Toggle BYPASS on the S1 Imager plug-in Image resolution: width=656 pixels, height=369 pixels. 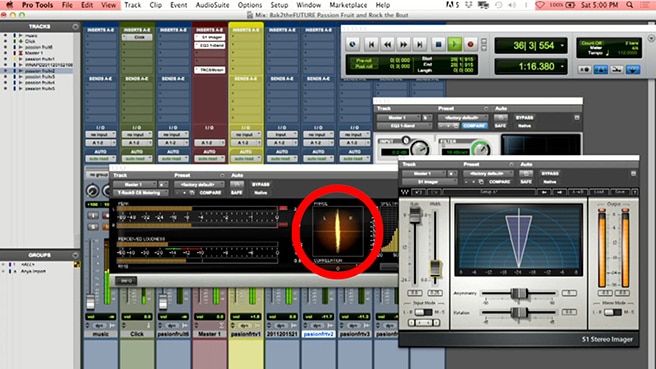click(x=550, y=173)
